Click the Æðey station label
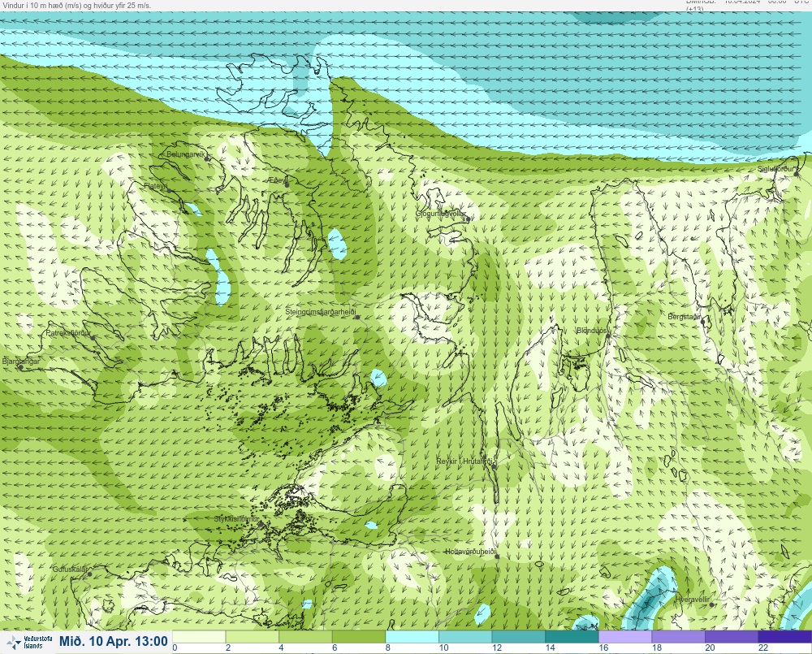This screenshot has width=812, height=654. point(277,180)
